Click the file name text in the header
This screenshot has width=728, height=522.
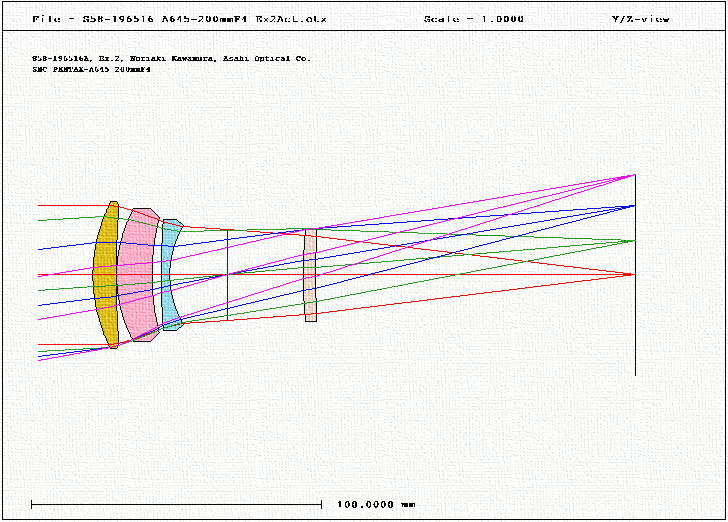point(179,19)
